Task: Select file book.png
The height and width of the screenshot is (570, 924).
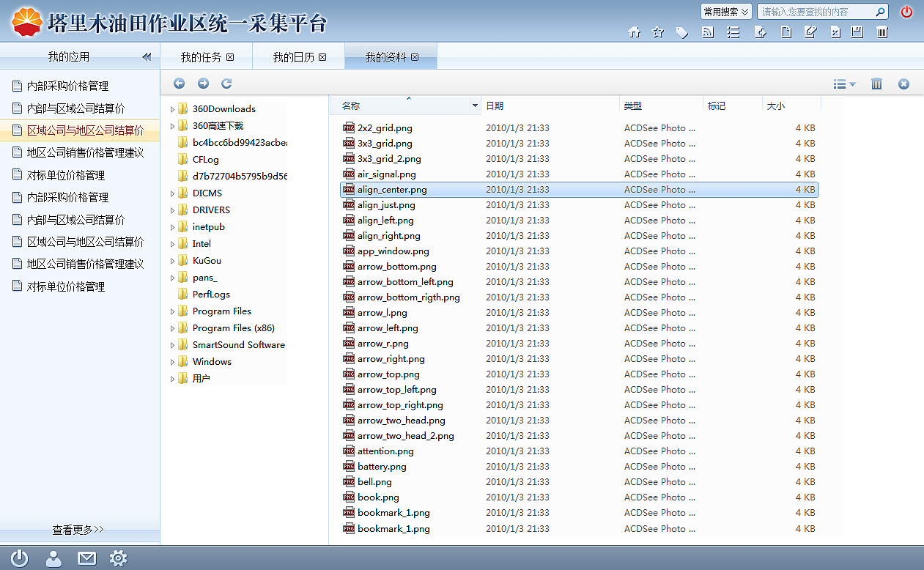Action: pos(378,497)
